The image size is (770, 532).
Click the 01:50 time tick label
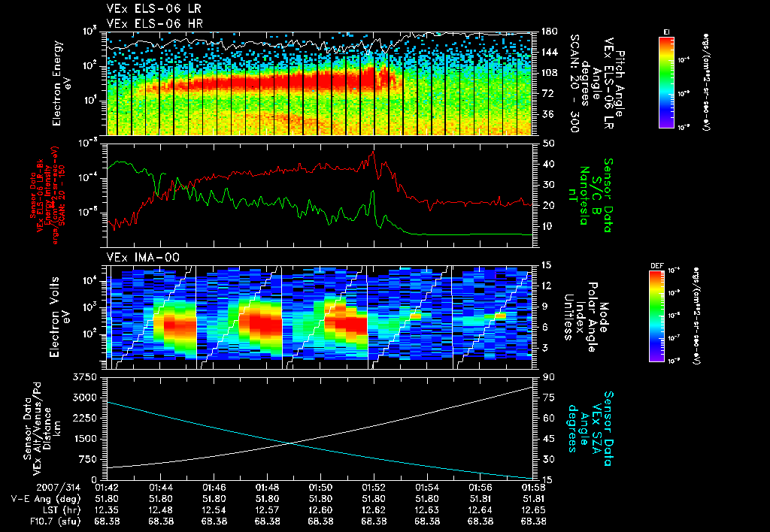(320, 488)
